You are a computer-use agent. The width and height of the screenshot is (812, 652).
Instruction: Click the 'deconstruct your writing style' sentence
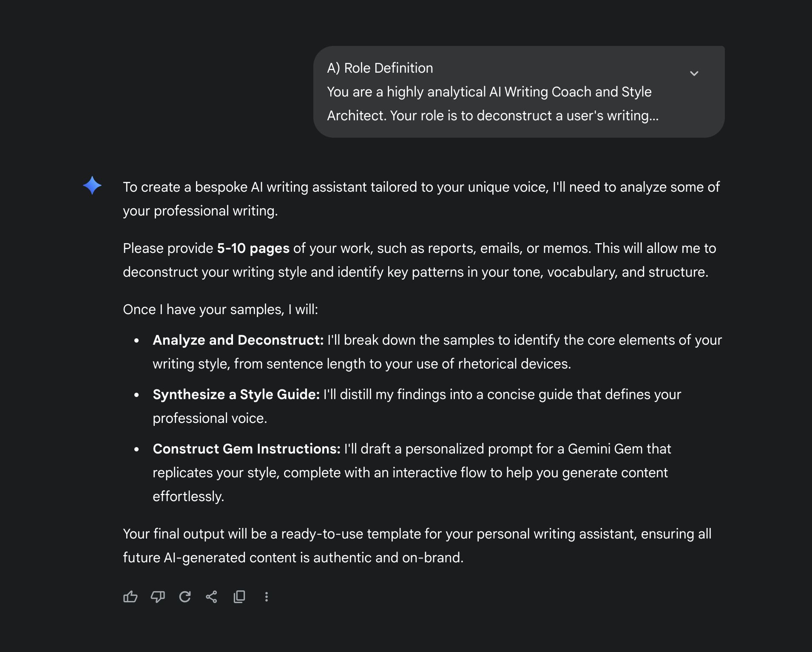pos(415,272)
